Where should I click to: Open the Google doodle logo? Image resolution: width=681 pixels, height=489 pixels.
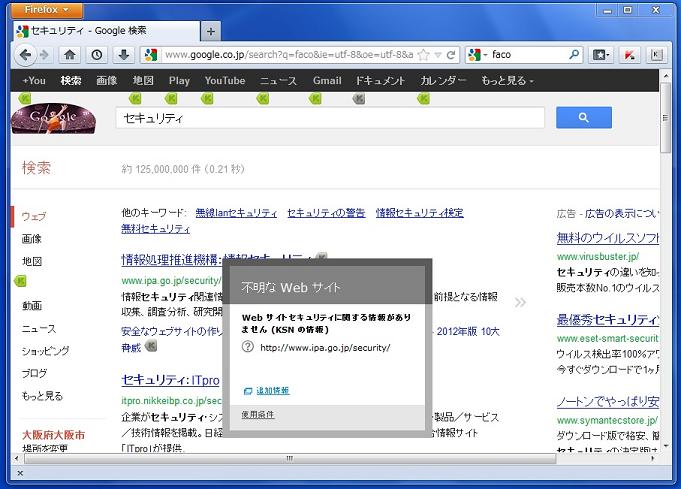(53, 118)
